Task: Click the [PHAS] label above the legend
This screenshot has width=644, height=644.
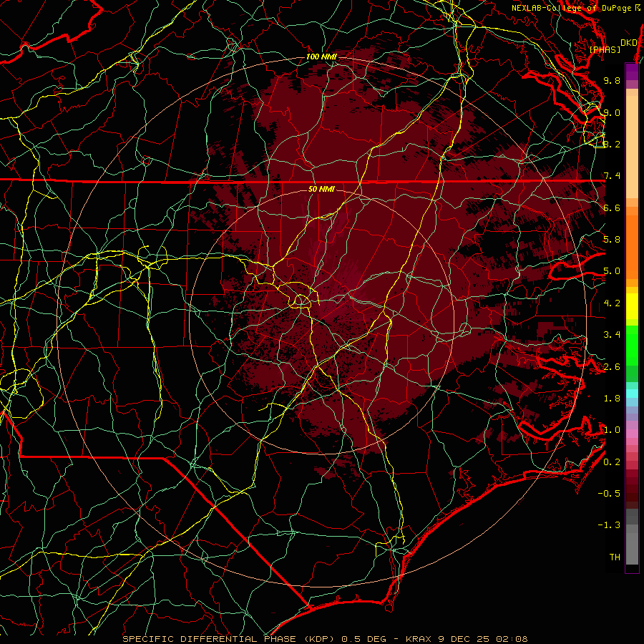Action: click(x=605, y=50)
